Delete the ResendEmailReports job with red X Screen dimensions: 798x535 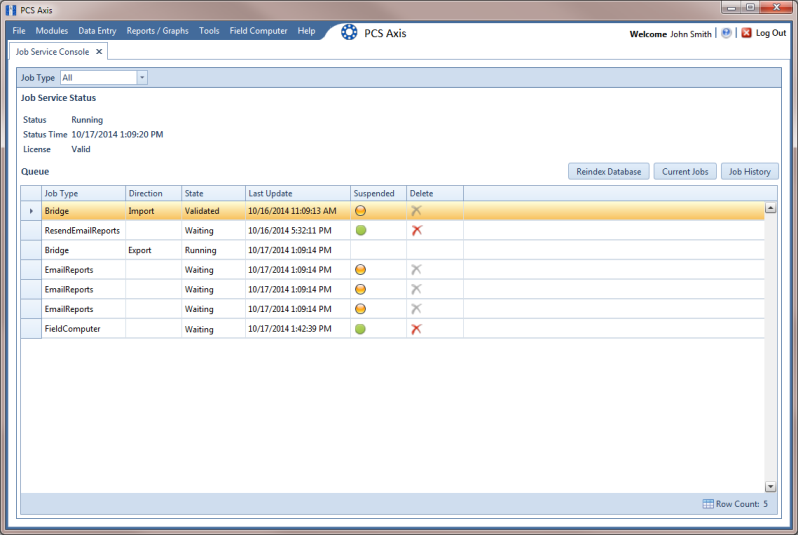[x=417, y=230]
